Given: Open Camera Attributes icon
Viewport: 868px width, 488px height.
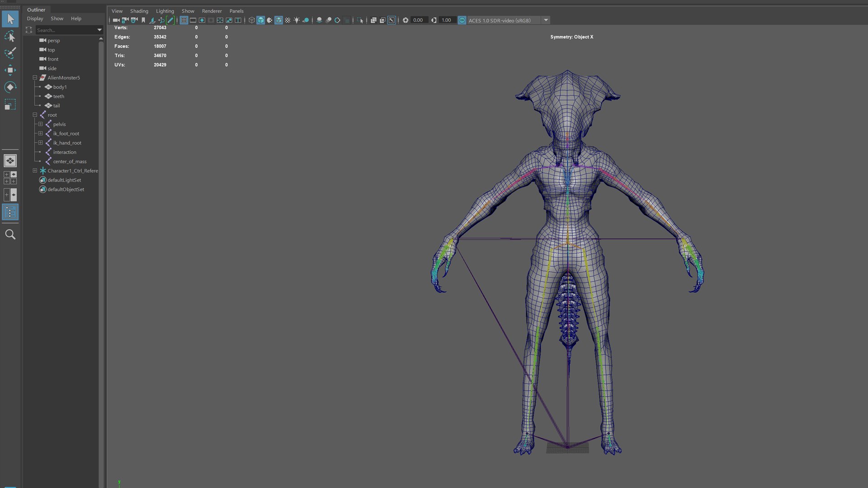Looking at the screenshot, I should [x=134, y=20].
